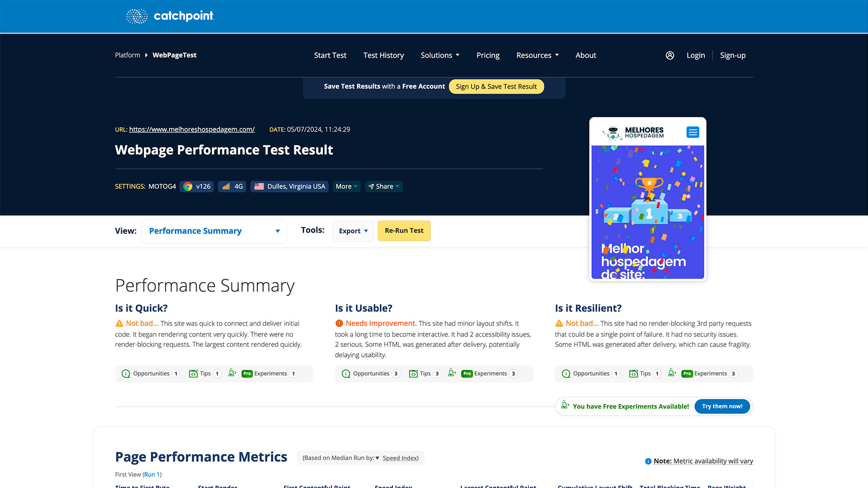Screen dimensions: 868x488
Task: Click the Opportunities icon under Is it Quick
Action: (x=126, y=373)
